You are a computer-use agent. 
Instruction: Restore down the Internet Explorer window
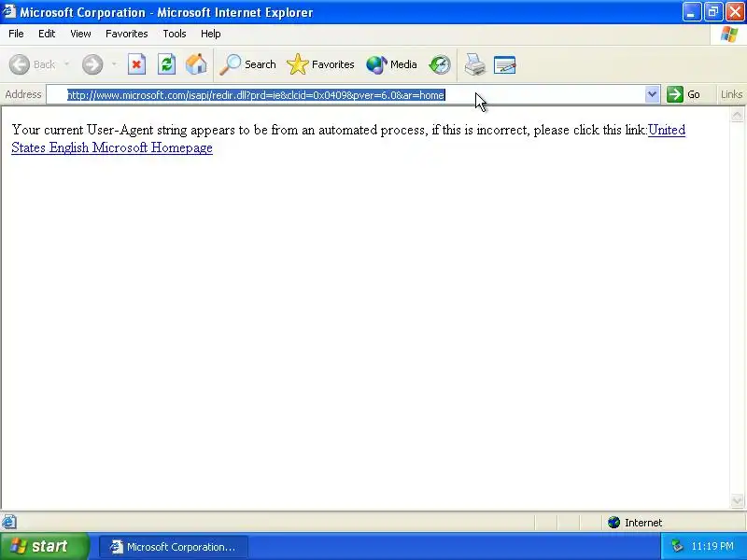coord(713,12)
